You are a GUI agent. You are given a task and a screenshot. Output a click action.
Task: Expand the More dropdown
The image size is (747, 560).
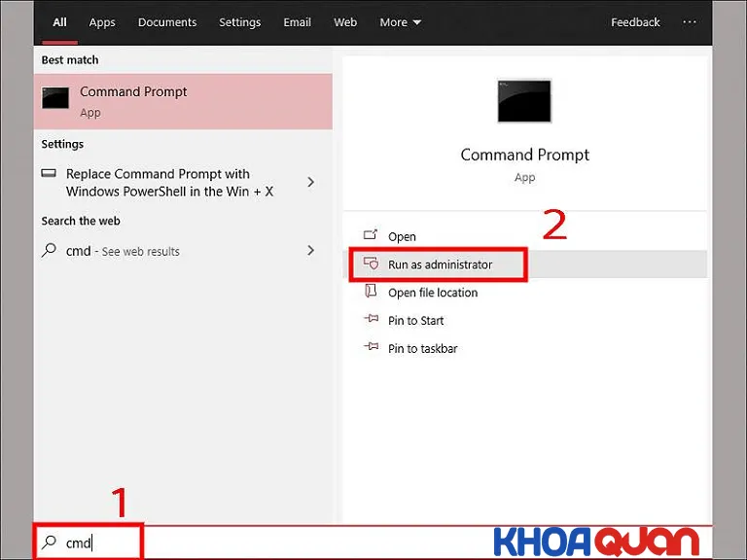[400, 22]
